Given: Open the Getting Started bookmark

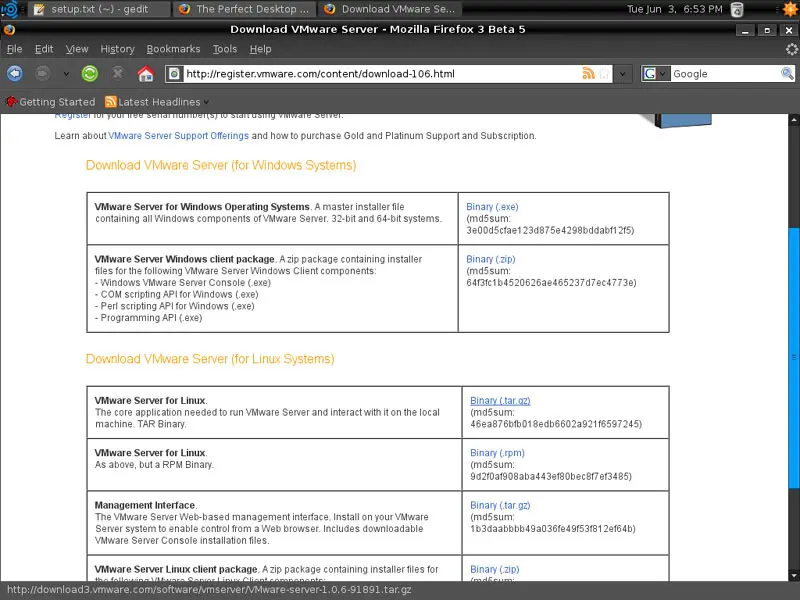Looking at the screenshot, I should pyautogui.click(x=51, y=102).
